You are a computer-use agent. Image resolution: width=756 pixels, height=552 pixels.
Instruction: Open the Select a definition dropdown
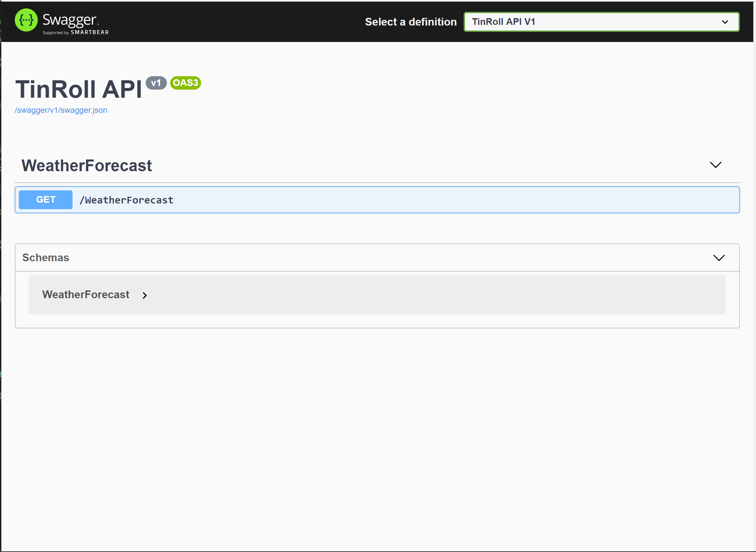601,22
